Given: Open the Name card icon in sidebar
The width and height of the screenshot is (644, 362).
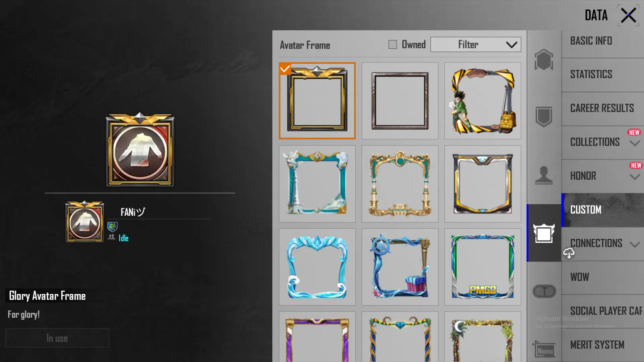Looking at the screenshot, I should coord(543,349).
